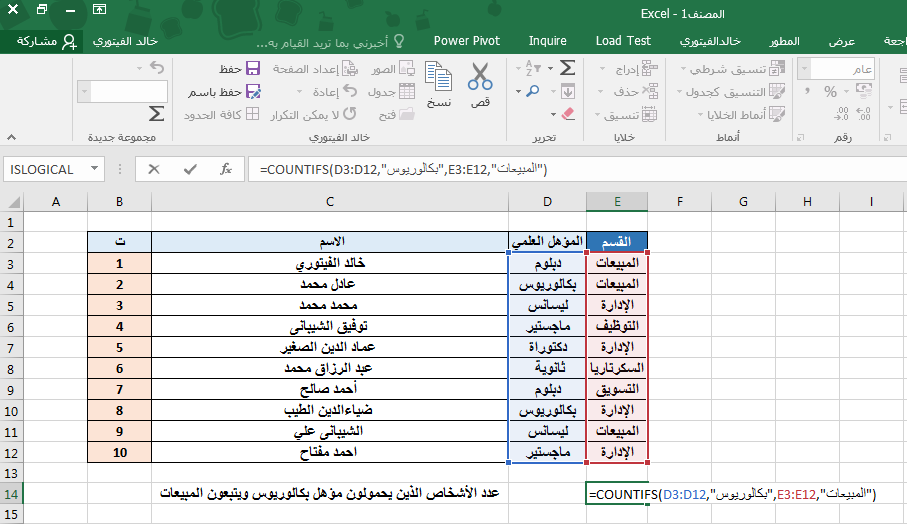Switch to the خالدالفيتوري ribbon tab
The height and width of the screenshot is (524, 907).
tap(710, 41)
